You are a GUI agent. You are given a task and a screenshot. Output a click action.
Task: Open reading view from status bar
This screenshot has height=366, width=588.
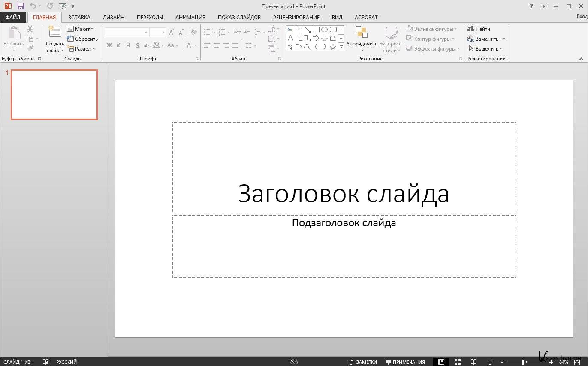(x=473, y=362)
